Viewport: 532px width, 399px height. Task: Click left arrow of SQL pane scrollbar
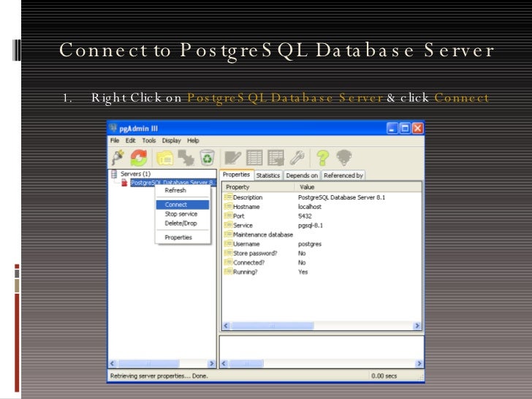click(224, 364)
